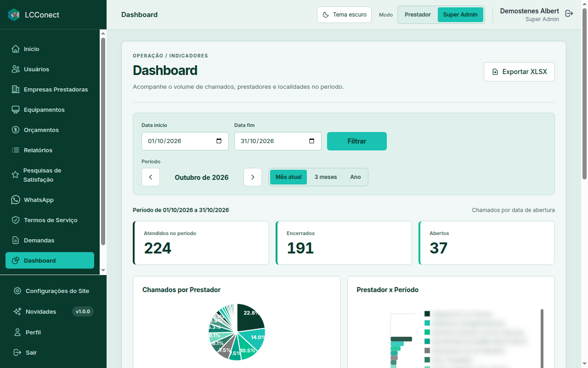Click the Abertos 37 card

(x=486, y=243)
